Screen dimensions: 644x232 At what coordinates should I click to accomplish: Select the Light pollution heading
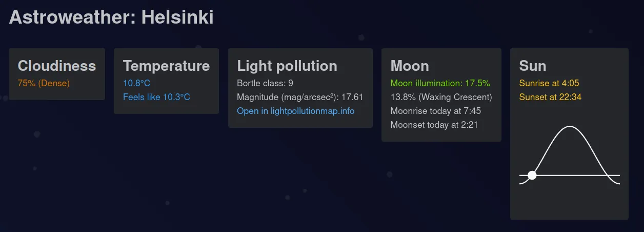[x=287, y=66]
